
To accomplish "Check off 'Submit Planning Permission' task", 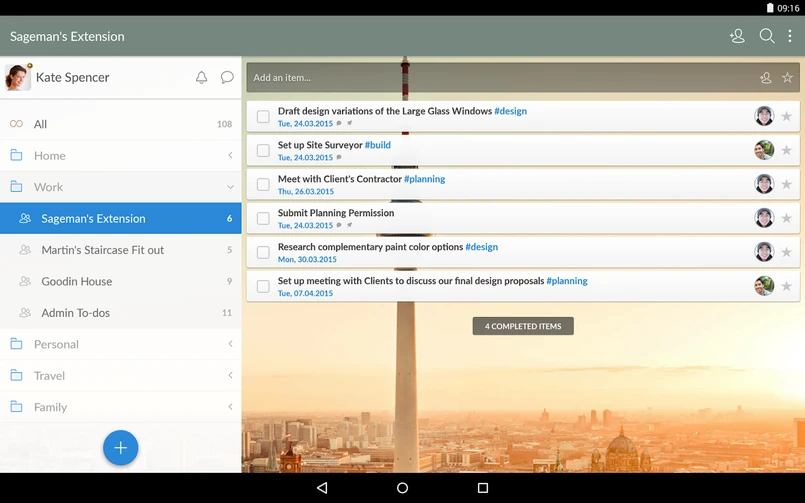I will tap(263, 218).
